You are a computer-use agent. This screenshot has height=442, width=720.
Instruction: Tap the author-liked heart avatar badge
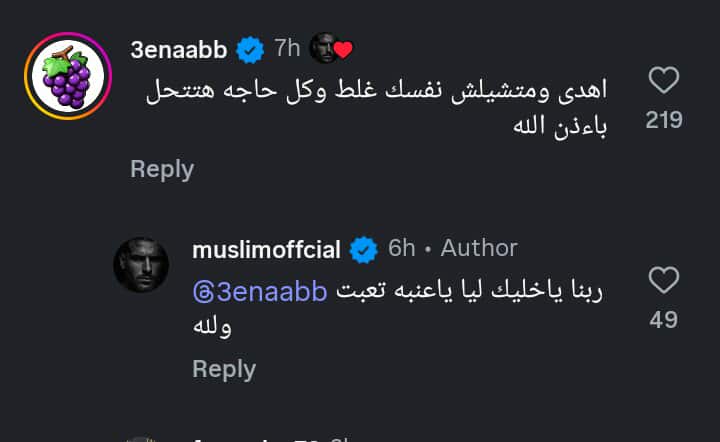(x=331, y=48)
